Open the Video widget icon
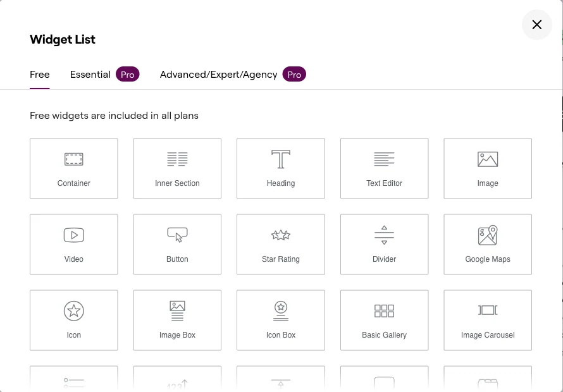 point(74,235)
